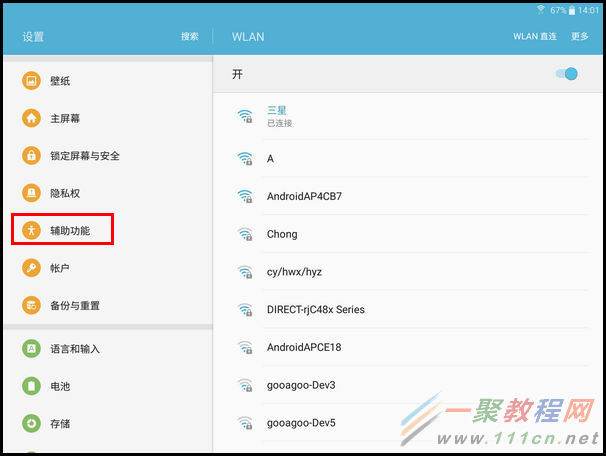Connect to gooagoo-Dev3 network
The width and height of the screenshot is (606, 456).
[x=408, y=385]
